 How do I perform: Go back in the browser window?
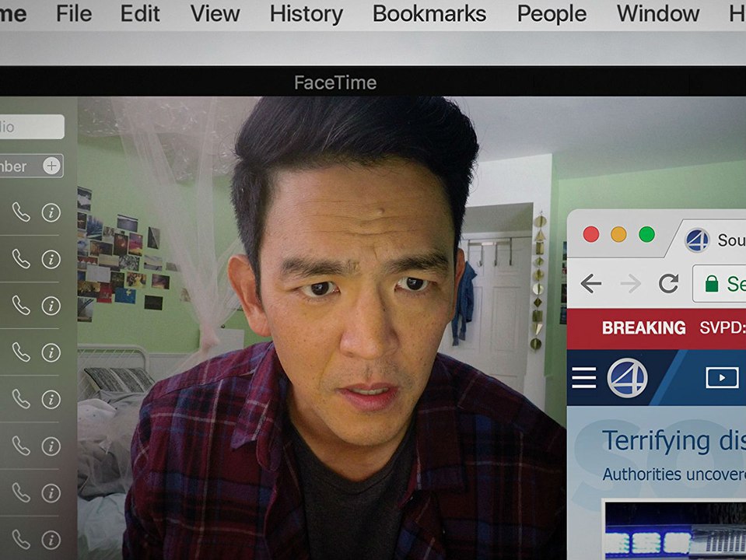(x=591, y=284)
